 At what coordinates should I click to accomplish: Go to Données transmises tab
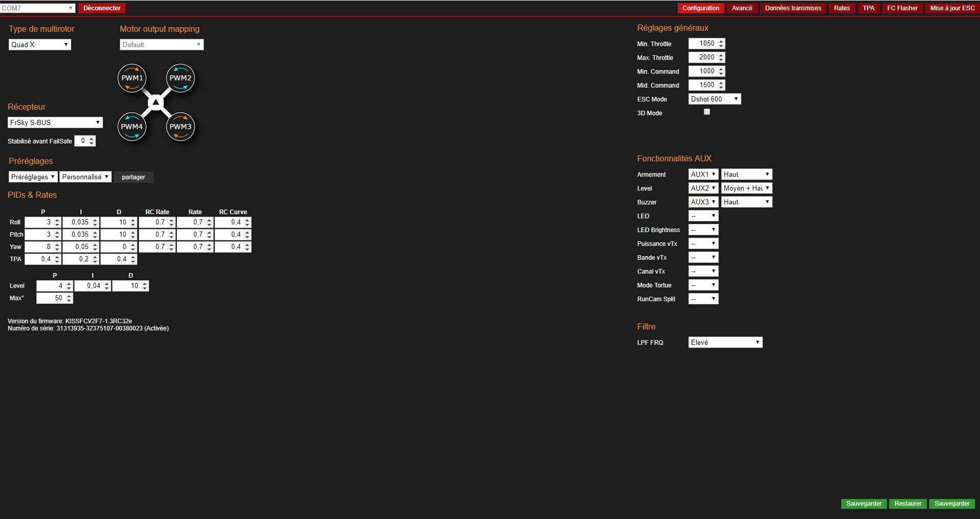pyautogui.click(x=793, y=8)
